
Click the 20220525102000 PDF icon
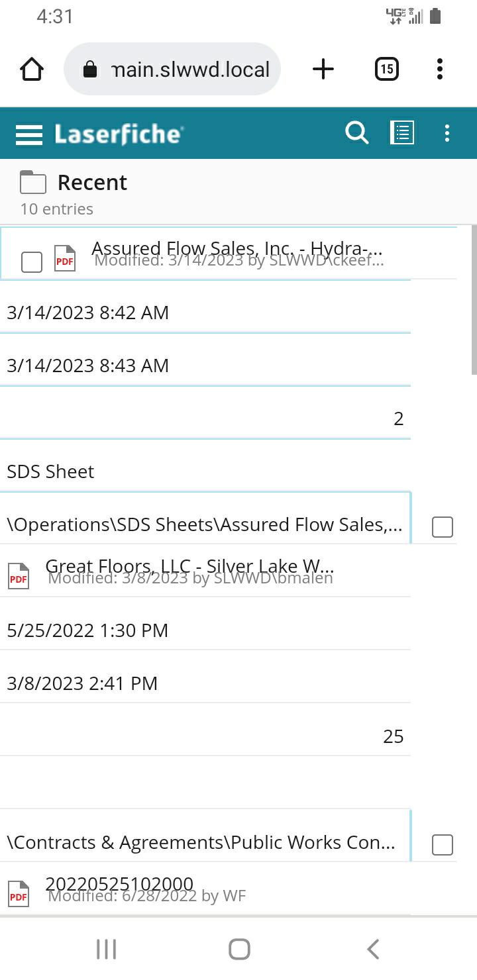[19, 894]
